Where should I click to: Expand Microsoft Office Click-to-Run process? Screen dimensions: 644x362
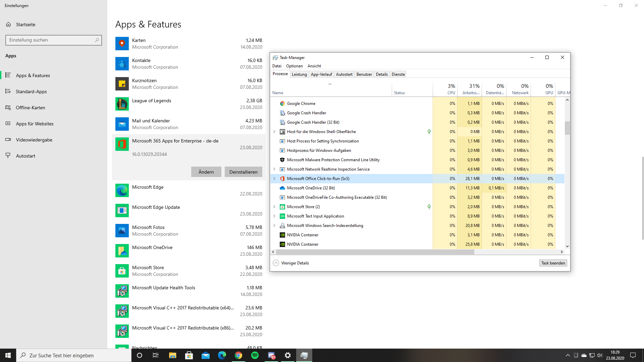coord(274,179)
